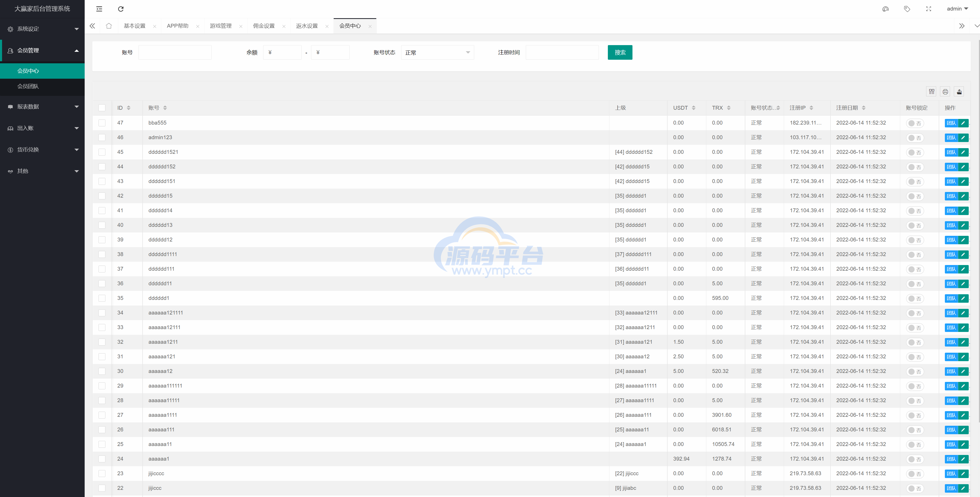Sort by 账号 column arrows
The width and height of the screenshot is (980, 497).
pyautogui.click(x=165, y=108)
